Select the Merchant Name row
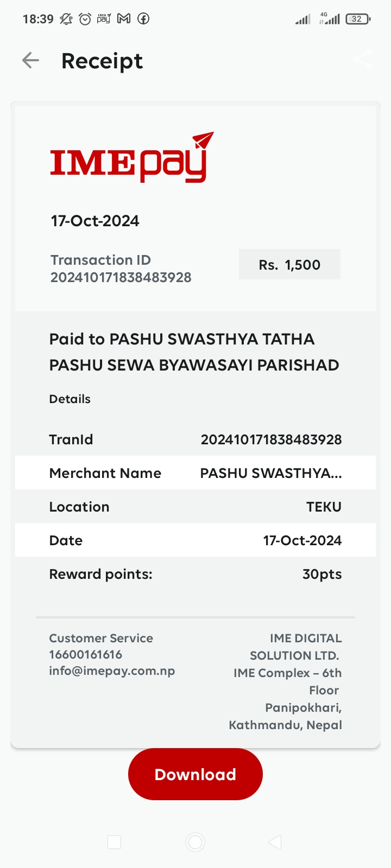 195,473
